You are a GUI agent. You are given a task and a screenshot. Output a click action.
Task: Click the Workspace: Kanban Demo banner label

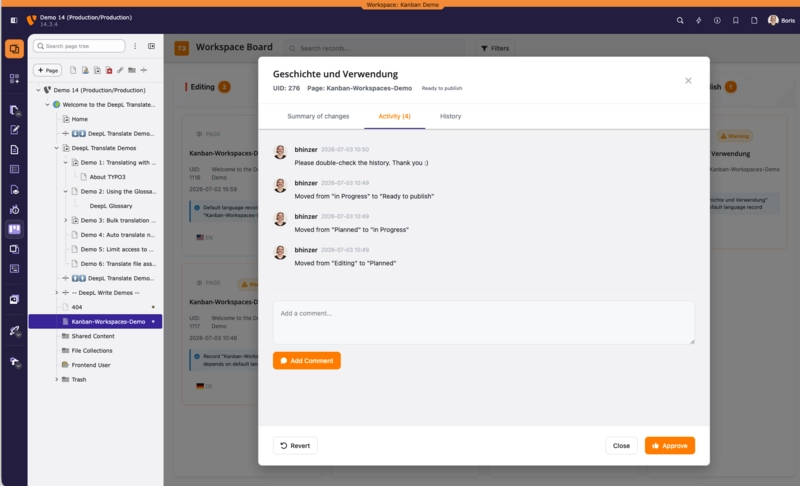point(403,5)
